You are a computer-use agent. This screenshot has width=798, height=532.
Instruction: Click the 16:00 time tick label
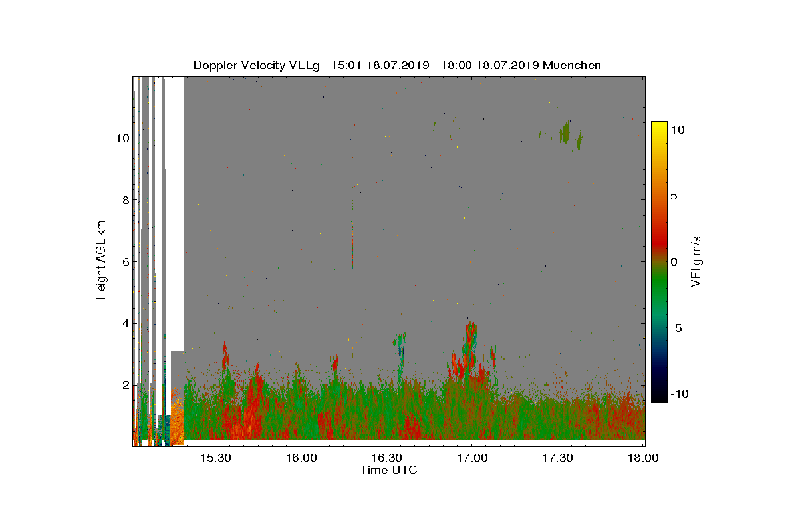click(301, 458)
